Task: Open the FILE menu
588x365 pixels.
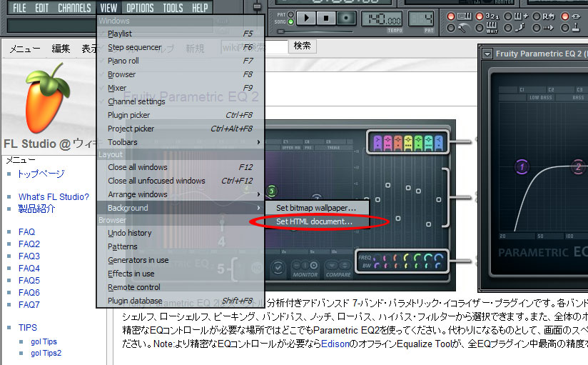Action: point(19,8)
